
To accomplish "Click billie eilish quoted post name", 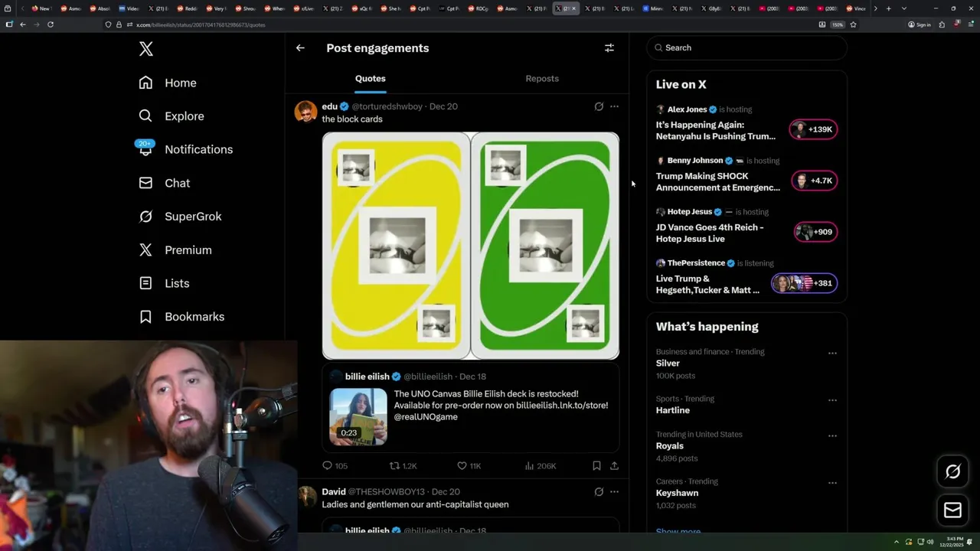I will 367,377.
